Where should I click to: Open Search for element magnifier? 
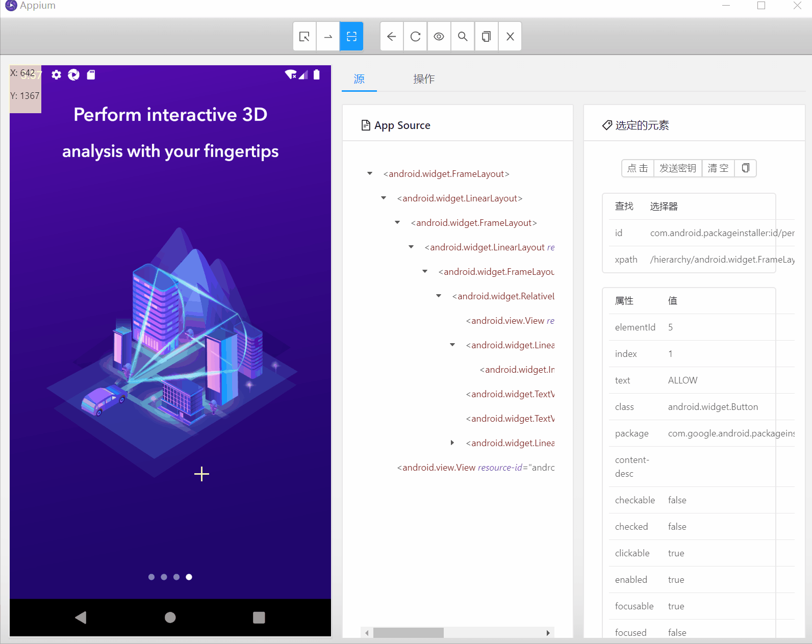pyautogui.click(x=463, y=36)
